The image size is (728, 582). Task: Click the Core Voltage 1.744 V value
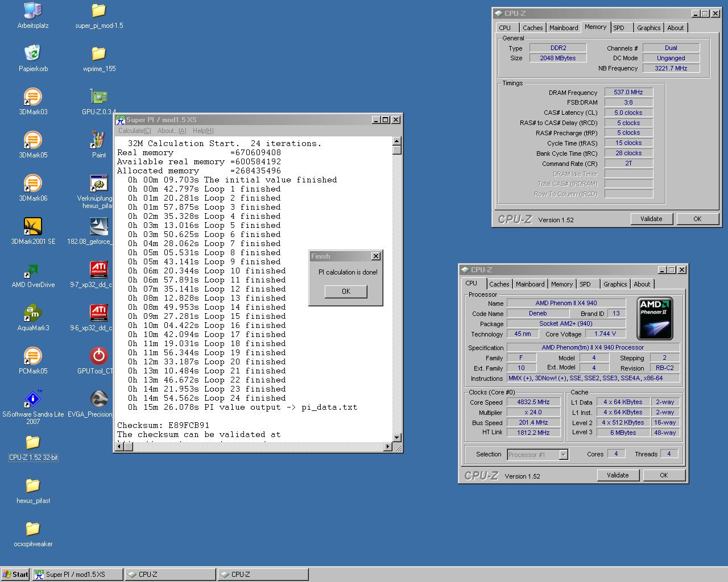[x=605, y=334]
